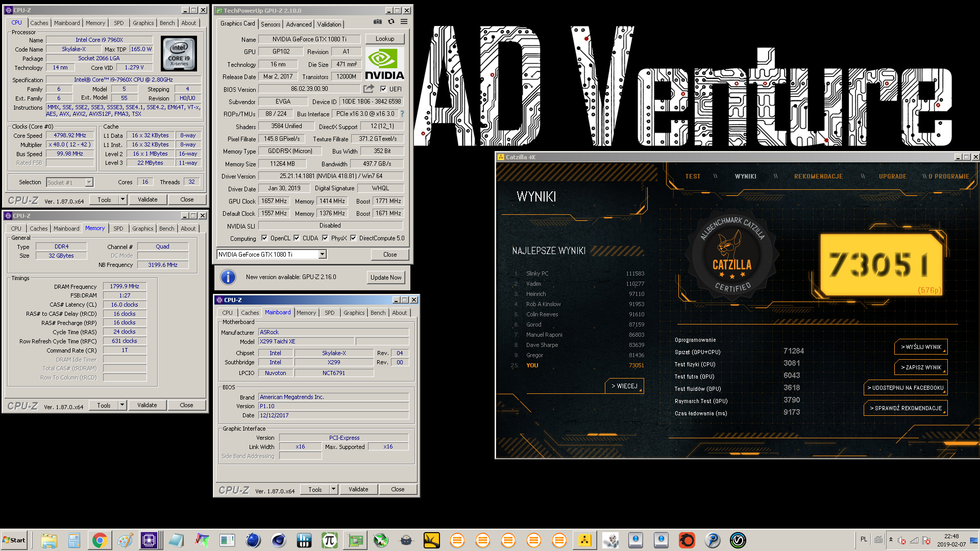Image resolution: width=980 pixels, height=551 pixels.
Task: Click the GPU-Z Name field with GTX 1080 Ti
Action: point(309,39)
